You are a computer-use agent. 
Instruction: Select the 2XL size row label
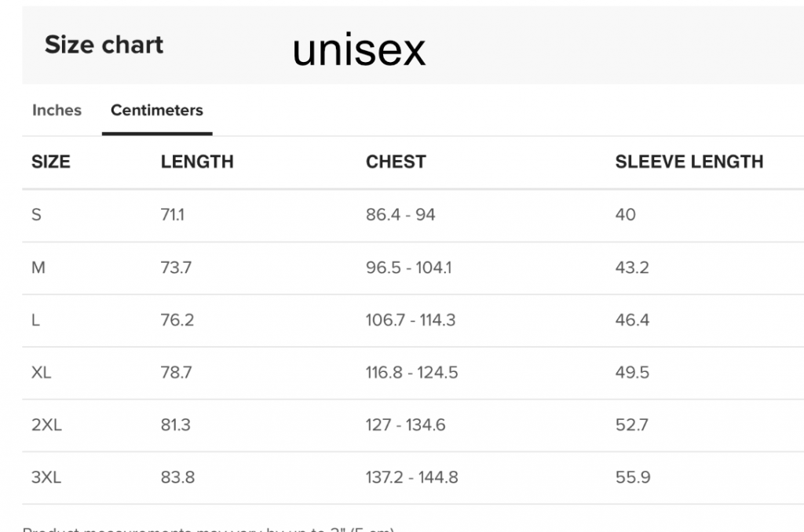pos(46,425)
